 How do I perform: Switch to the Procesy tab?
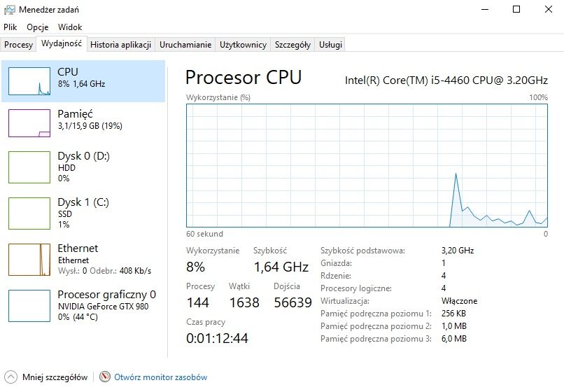[x=18, y=45]
